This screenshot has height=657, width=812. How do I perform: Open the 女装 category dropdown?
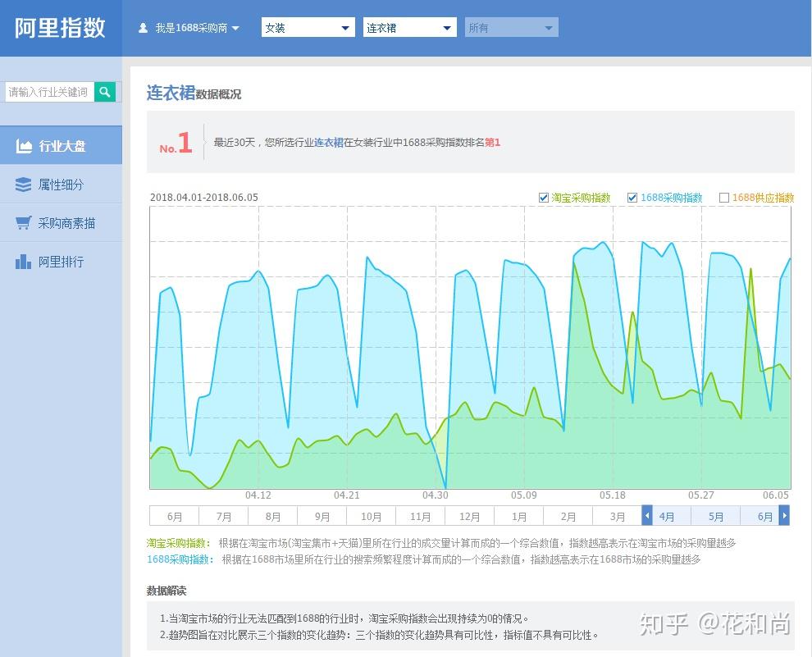pos(308,28)
